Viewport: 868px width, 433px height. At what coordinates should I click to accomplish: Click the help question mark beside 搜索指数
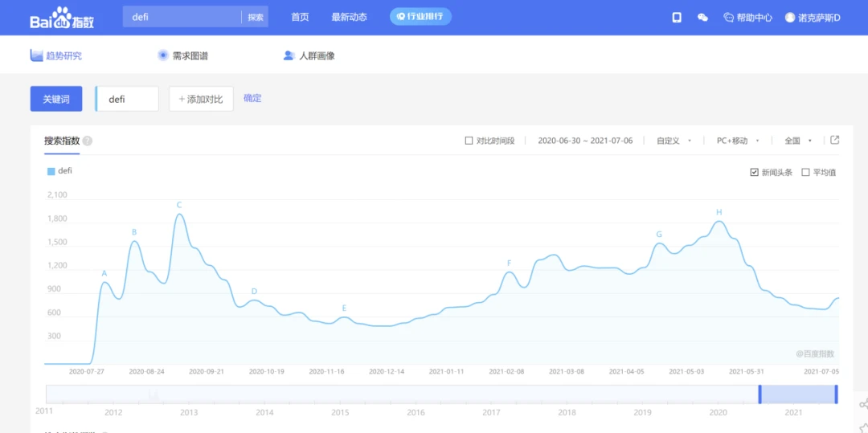[x=88, y=141]
